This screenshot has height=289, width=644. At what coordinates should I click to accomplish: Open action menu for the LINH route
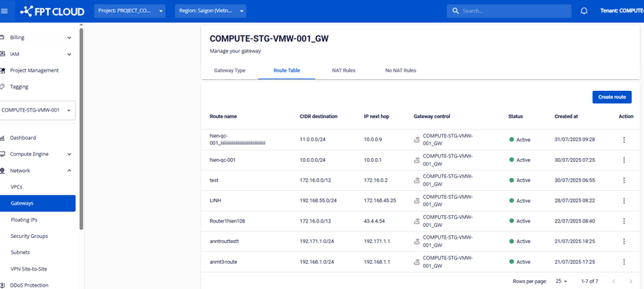click(x=624, y=200)
